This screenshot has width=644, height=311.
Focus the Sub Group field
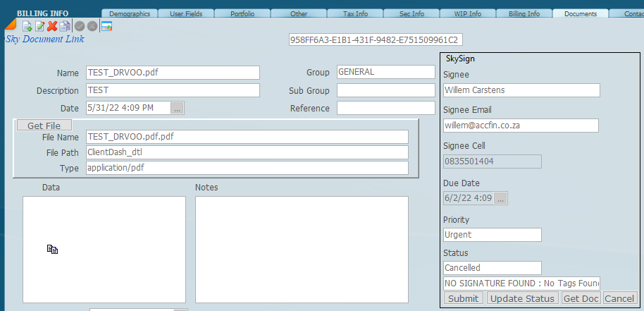click(x=385, y=90)
